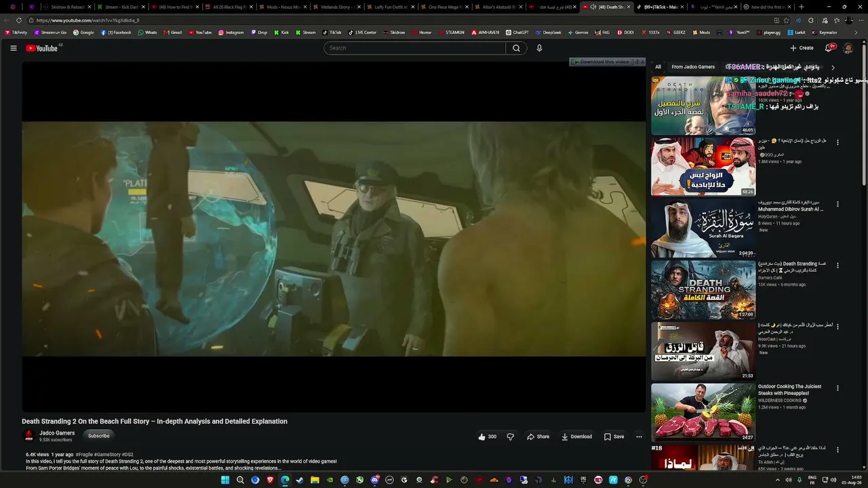Save the video to a playlist
The image size is (868, 488).
point(614,436)
